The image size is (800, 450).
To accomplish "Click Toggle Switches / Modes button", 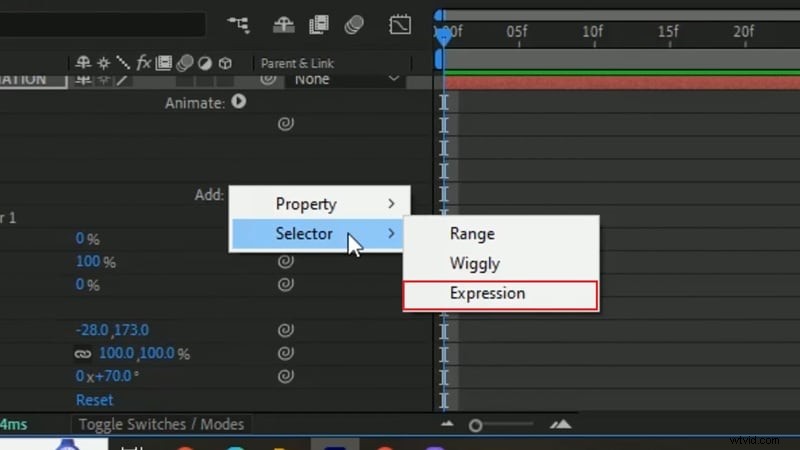I will (161, 424).
